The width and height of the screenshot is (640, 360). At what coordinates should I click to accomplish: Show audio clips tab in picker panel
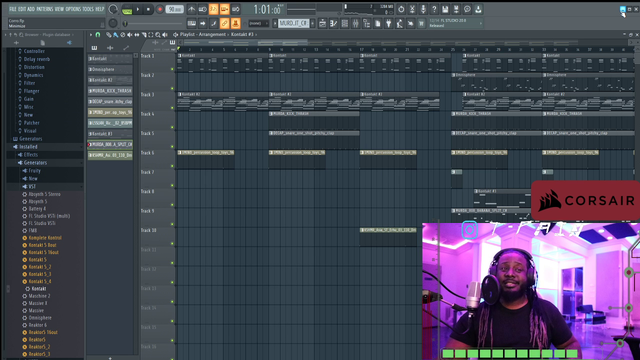(x=110, y=48)
